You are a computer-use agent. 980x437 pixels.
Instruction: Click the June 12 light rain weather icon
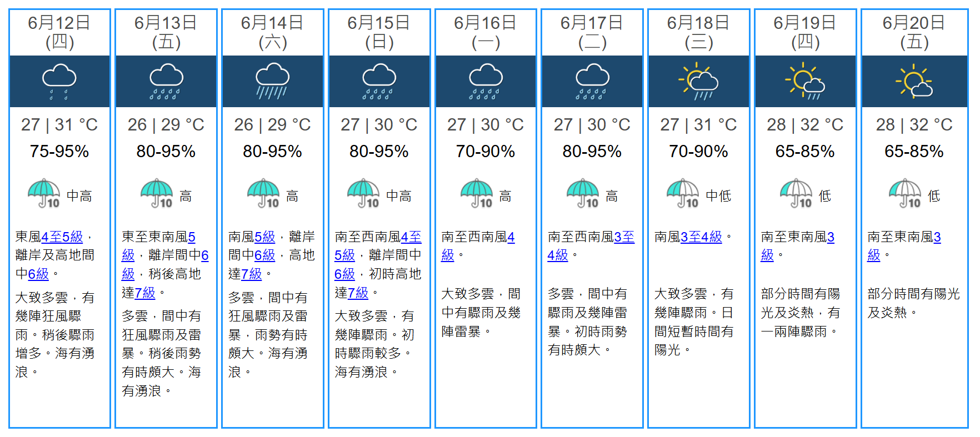pyautogui.click(x=59, y=81)
